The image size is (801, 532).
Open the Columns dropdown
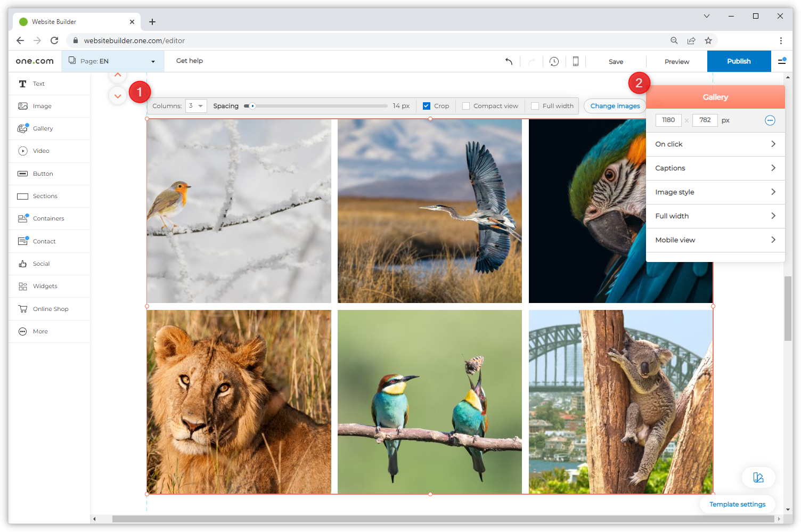195,106
